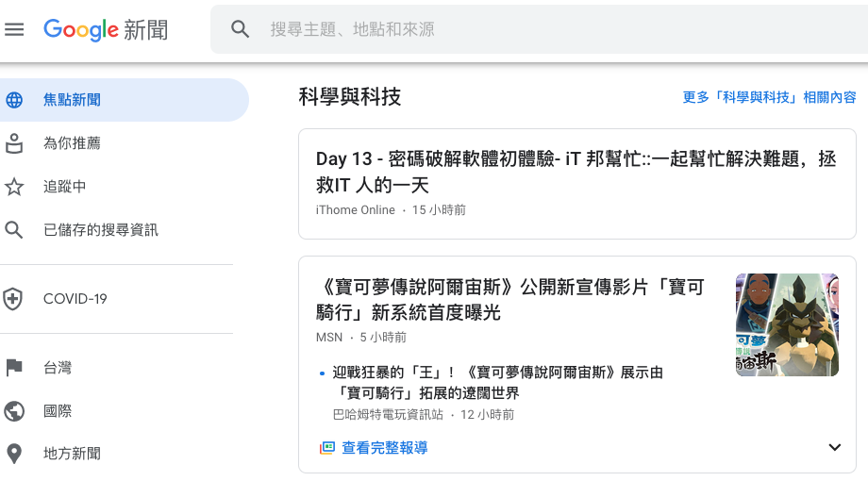Screen dimensions: 868x481
Task: Click the person icon beside 為你推薦
Action: click(x=14, y=143)
